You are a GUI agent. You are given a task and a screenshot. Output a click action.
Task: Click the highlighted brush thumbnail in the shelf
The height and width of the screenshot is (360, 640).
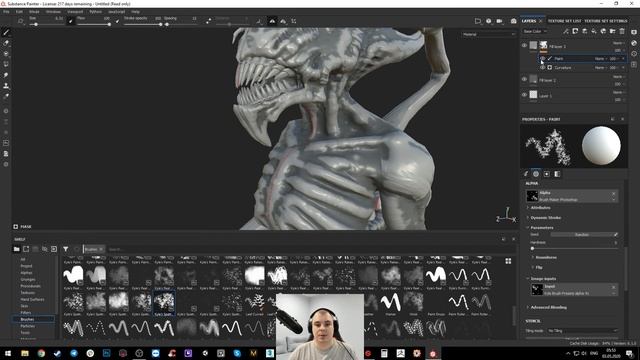164,302
